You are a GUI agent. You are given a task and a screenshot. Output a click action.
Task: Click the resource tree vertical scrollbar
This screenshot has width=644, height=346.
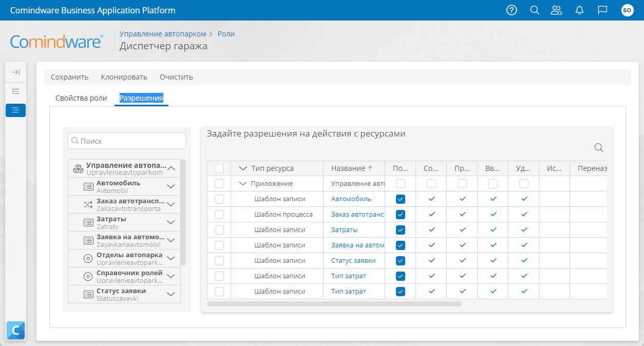pos(183,212)
